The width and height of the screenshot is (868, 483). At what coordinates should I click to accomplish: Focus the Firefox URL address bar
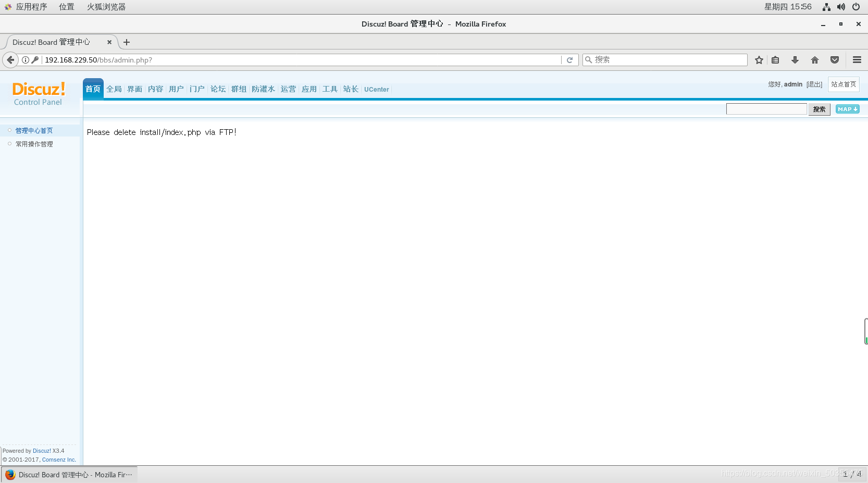tap(302, 60)
